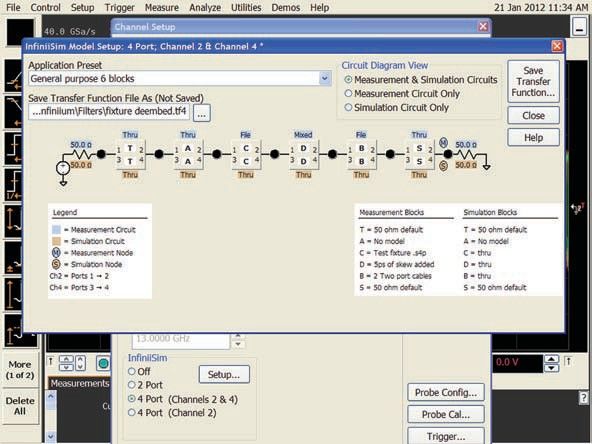Screen dimensions: 592x444
Task: Click the date and time display
Action: [541, 7]
